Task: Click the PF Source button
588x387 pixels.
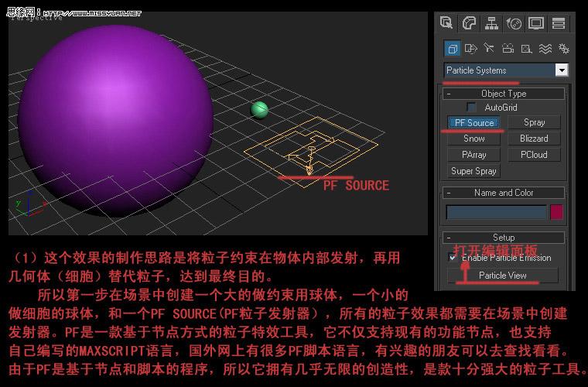Action: 474,122
